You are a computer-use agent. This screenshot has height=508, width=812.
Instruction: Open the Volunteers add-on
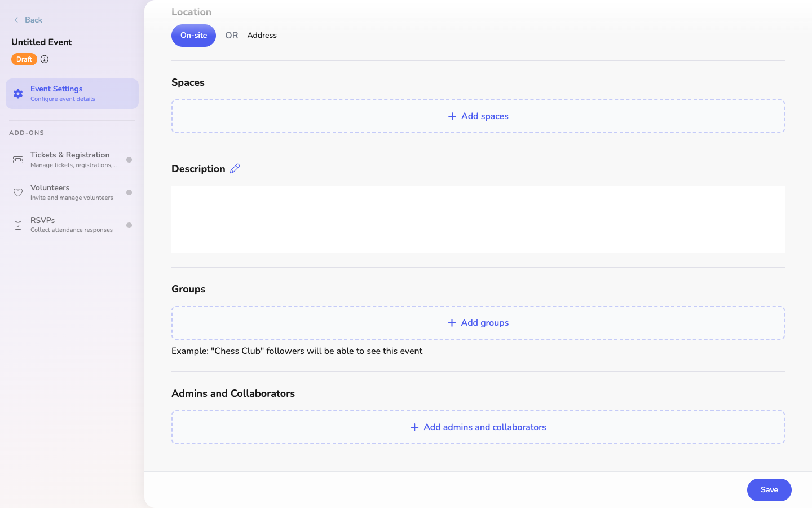(x=72, y=192)
